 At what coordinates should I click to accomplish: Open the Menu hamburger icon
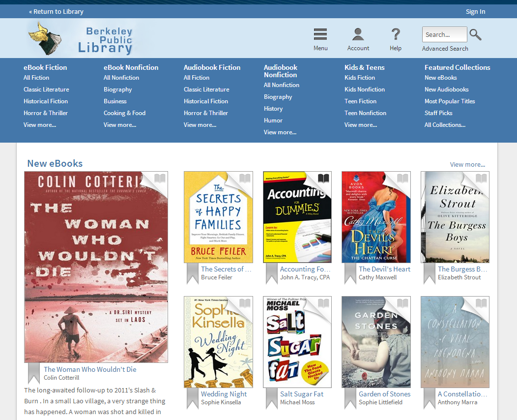(320, 34)
